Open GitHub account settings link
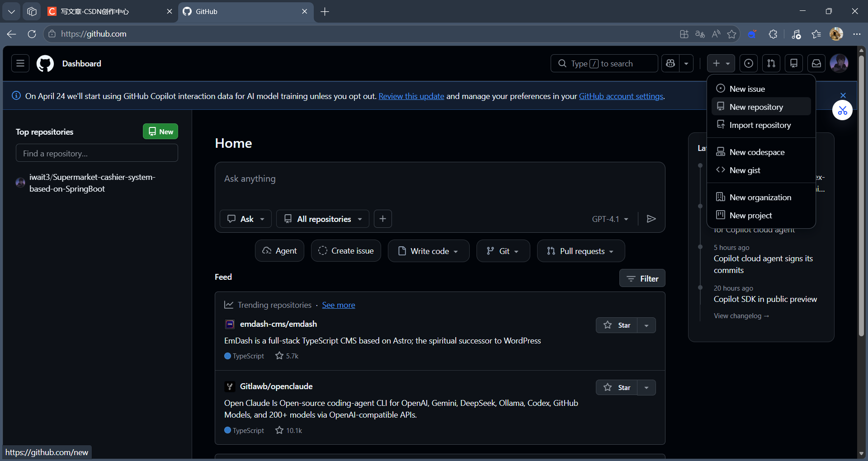868x461 pixels. (x=621, y=96)
